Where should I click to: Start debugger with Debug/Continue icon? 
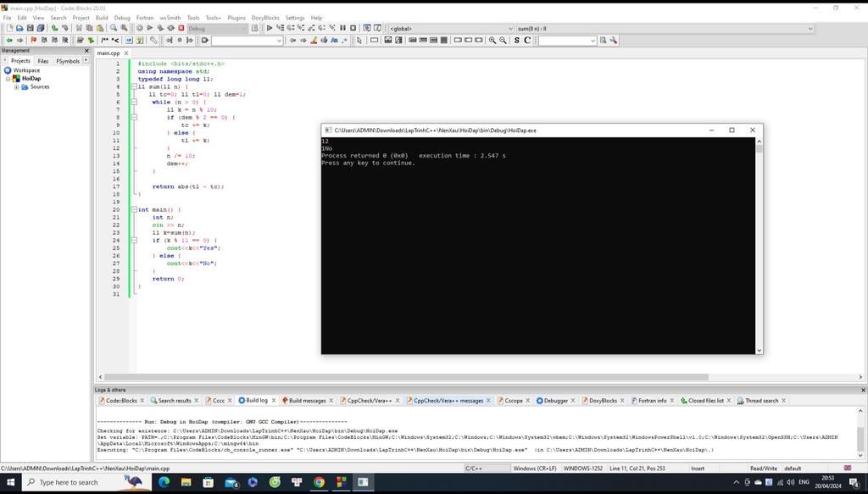(x=270, y=28)
